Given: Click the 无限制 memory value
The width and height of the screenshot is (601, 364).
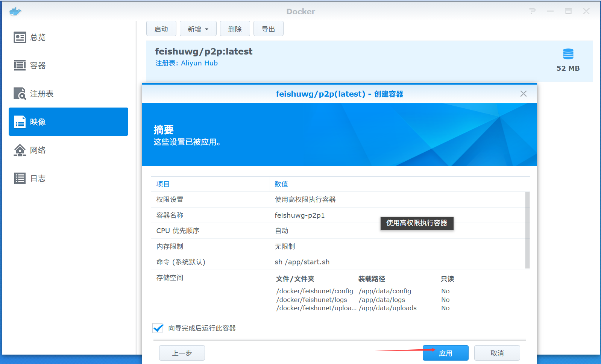Looking at the screenshot, I should tap(285, 247).
